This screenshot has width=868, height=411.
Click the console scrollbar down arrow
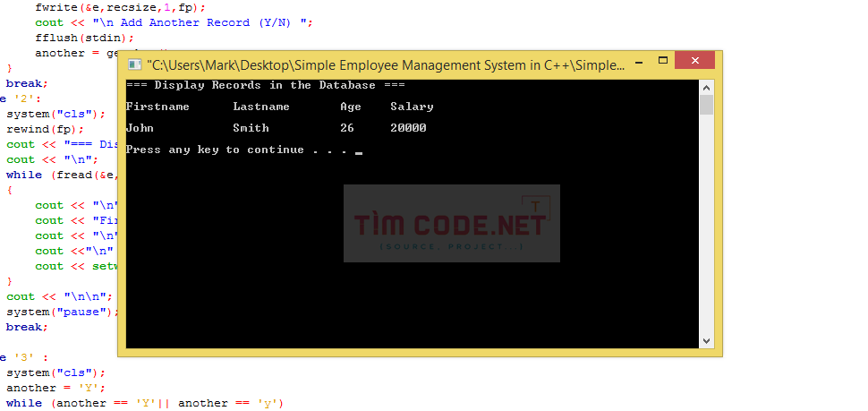click(706, 340)
